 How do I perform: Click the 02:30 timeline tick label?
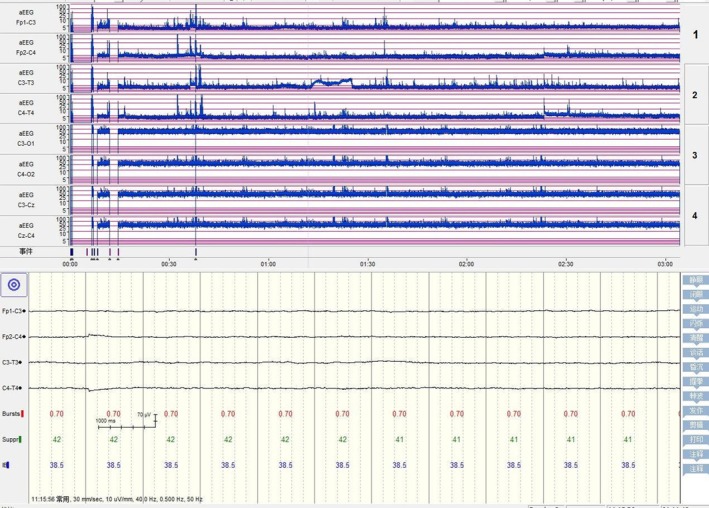click(x=565, y=264)
